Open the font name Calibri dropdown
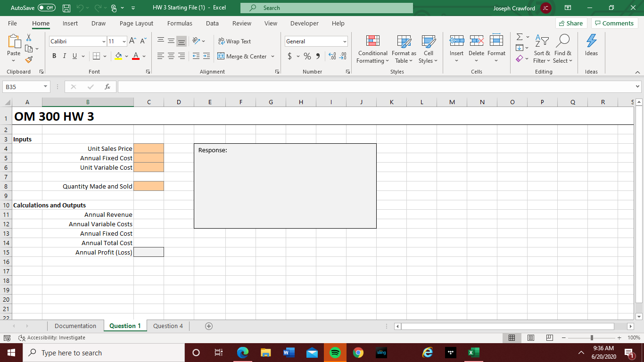 (104, 41)
